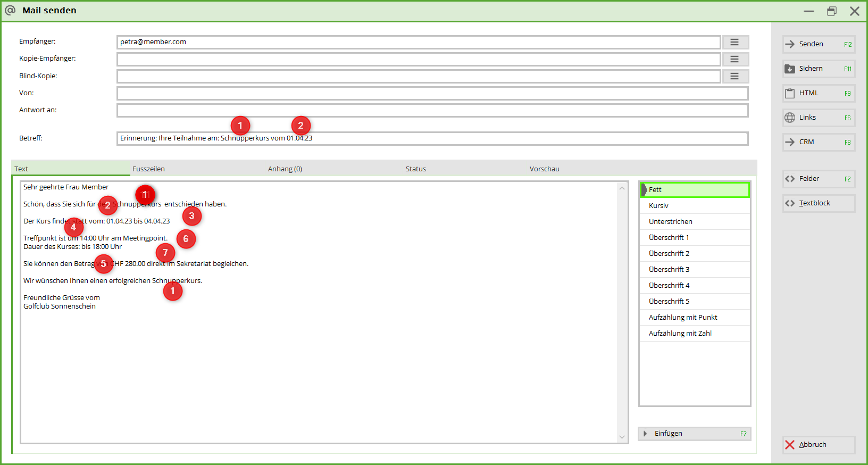Switch to the Fusszeilen tab

[148, 169]
